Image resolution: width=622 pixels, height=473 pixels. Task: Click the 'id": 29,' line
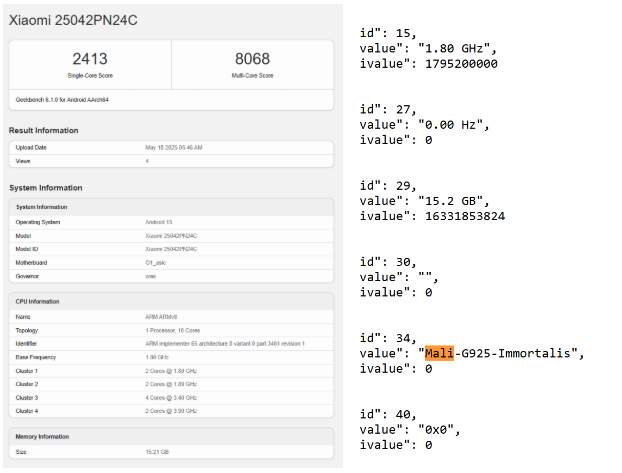pyautogui.click(x=388, y=185)
